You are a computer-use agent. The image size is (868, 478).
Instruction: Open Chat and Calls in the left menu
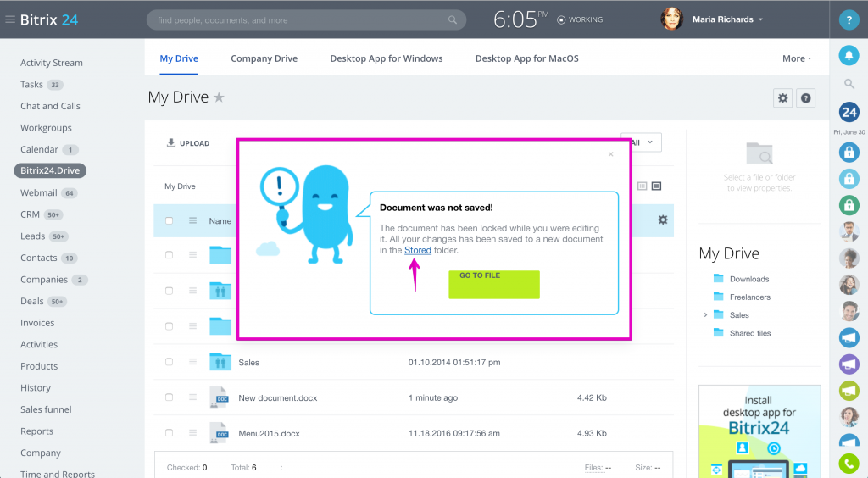[x=50, y=106]
